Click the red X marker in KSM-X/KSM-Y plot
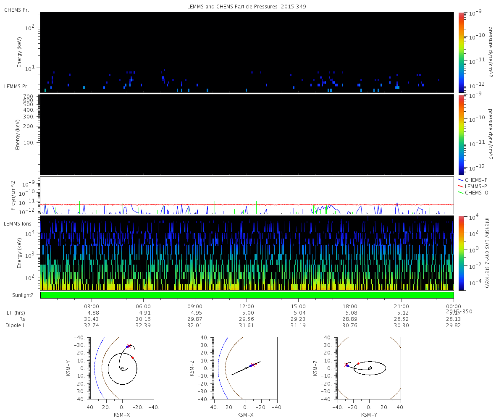Screen dimensions: 504x420 click(129, 346)
